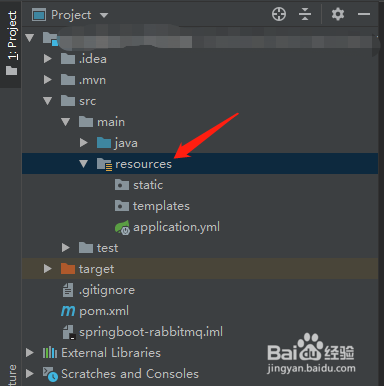This screenshot has width=384, height=386.
Task: Click the main folder icon
Action: click(x=86, y=122)
